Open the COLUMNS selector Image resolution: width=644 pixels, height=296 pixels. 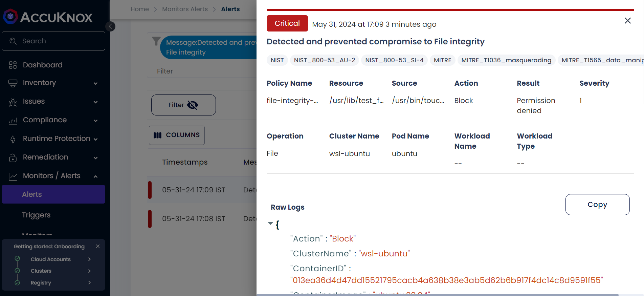point(177,135)
